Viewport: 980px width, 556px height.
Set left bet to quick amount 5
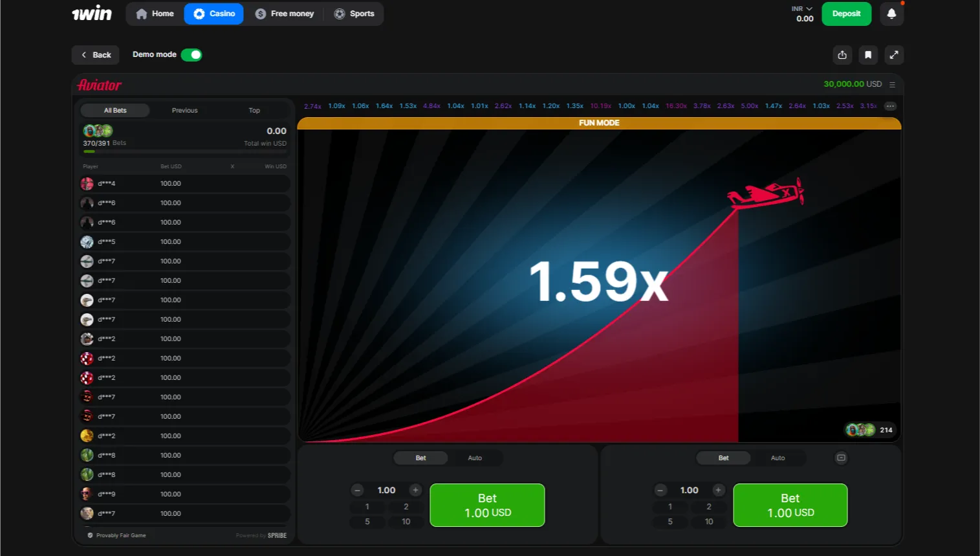[x=367, y=522]
